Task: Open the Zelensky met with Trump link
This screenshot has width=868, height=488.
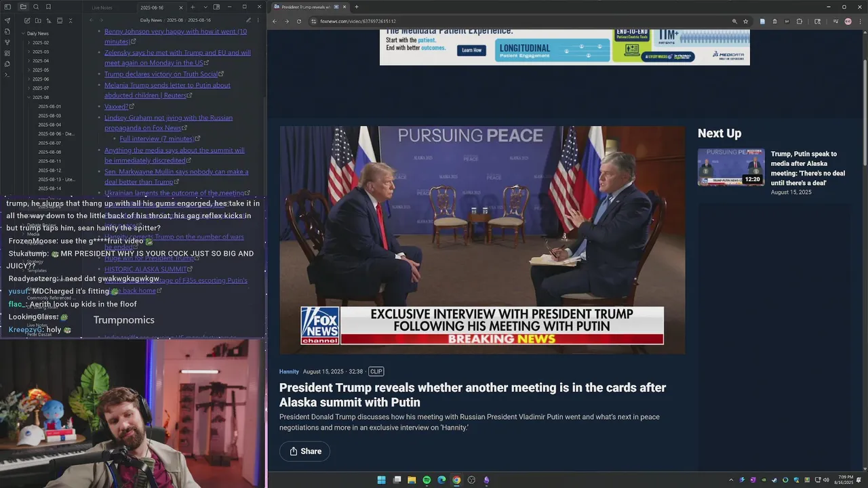Action: (x=178, y=58)
